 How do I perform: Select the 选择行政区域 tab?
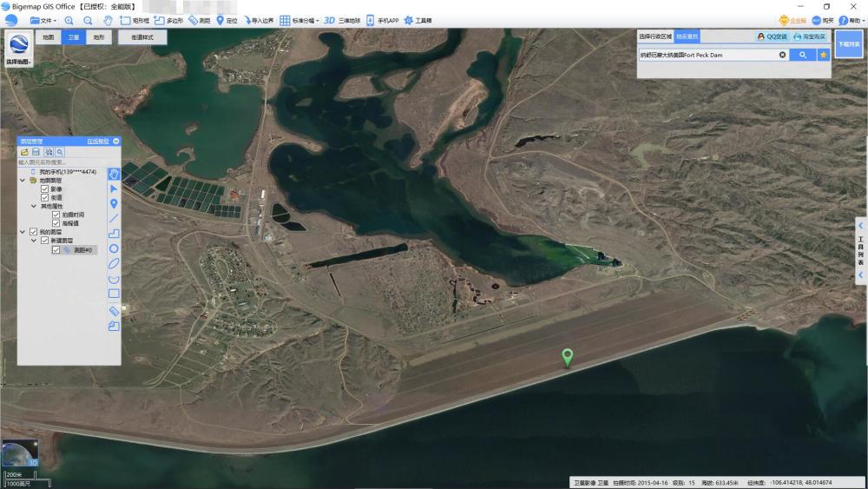click(655, 36)
